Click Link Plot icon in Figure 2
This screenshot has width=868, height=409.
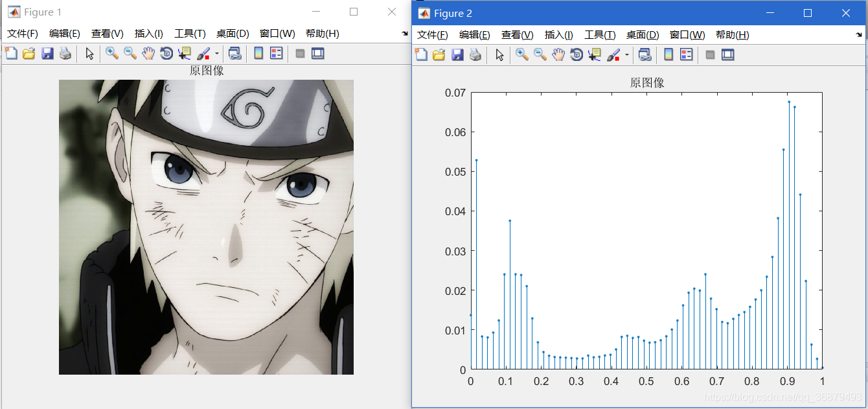tap(645, 54)
